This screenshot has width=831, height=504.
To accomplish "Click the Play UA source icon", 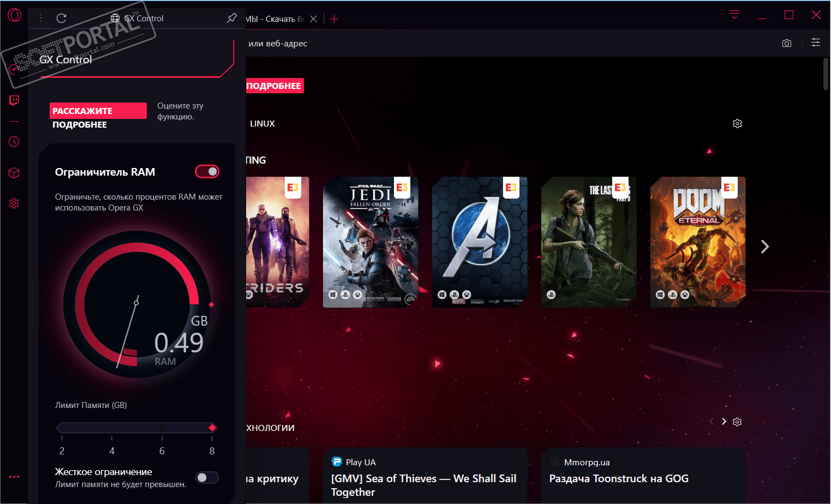I will pyautogui.click(x=337, y=462).
